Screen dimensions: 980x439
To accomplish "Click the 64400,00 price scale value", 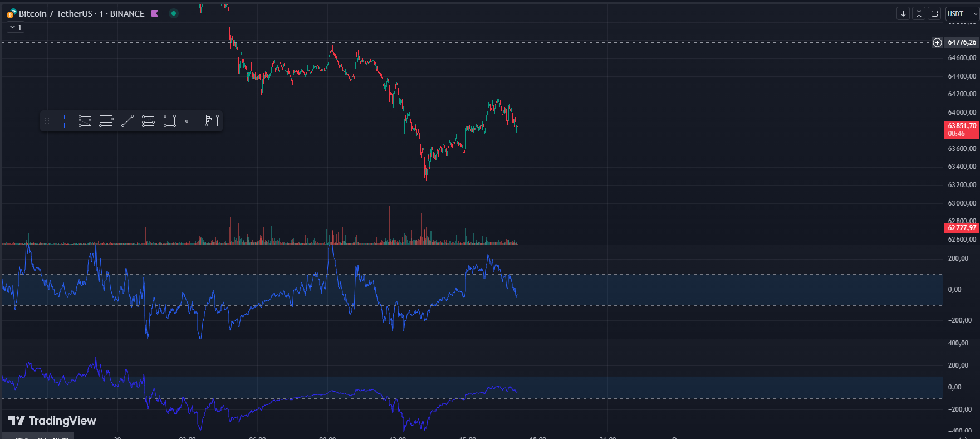I will click(x=962, y=76).
